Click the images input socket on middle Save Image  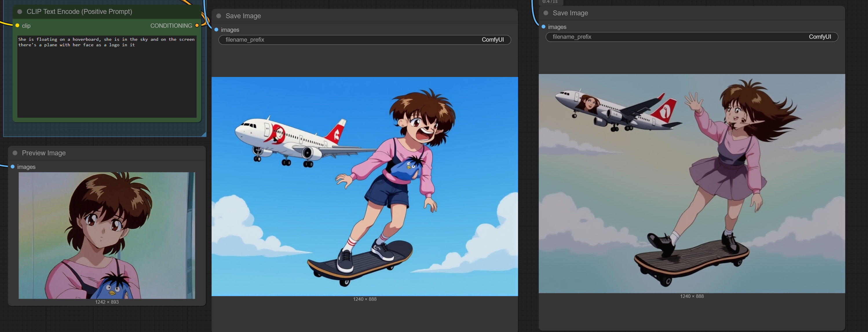(216, 29)
